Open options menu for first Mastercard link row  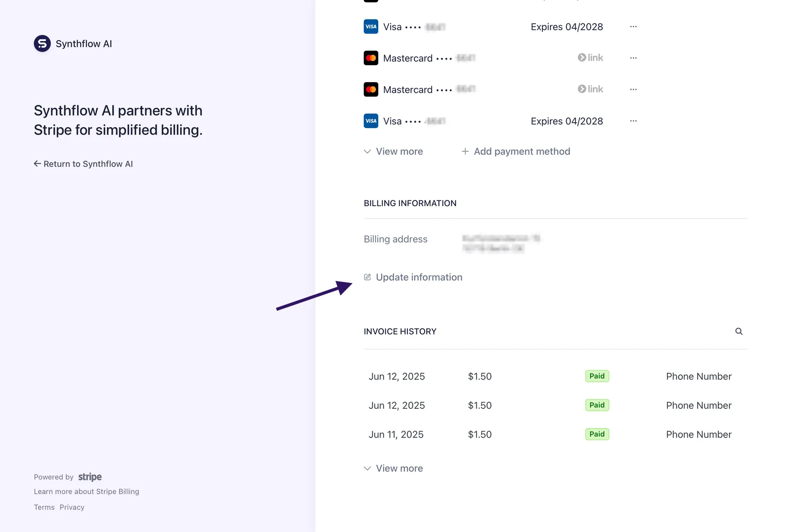[x=633, y=58]
